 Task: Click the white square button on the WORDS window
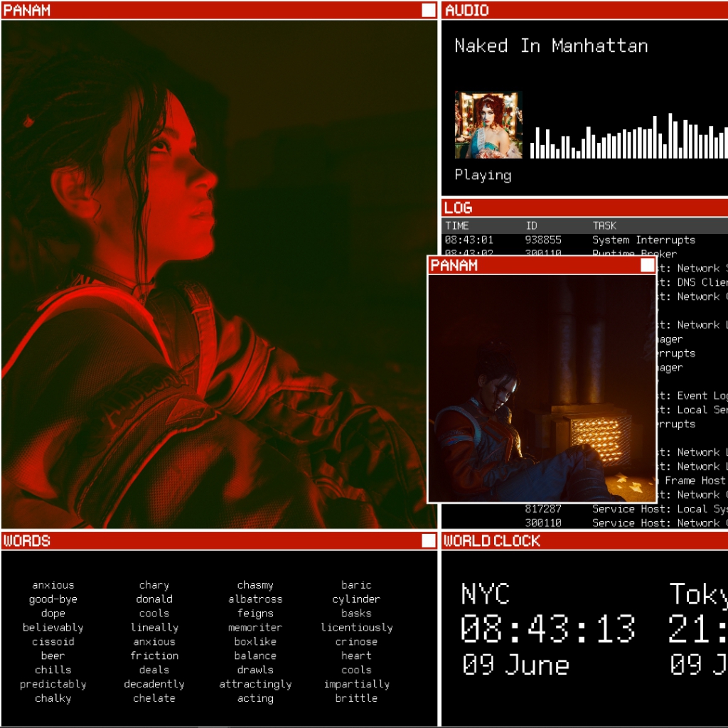429,540
